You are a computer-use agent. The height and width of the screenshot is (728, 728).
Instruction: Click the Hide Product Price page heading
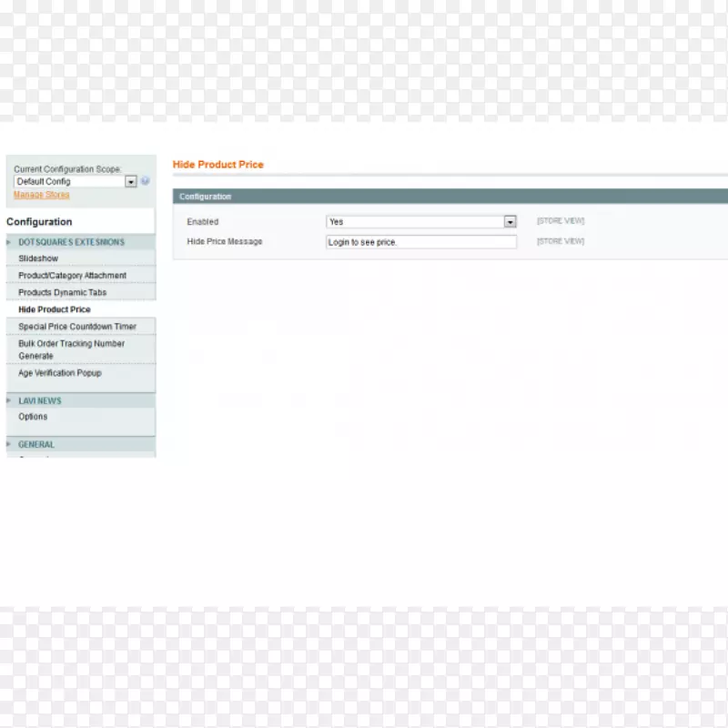click(x=217, y=165)
